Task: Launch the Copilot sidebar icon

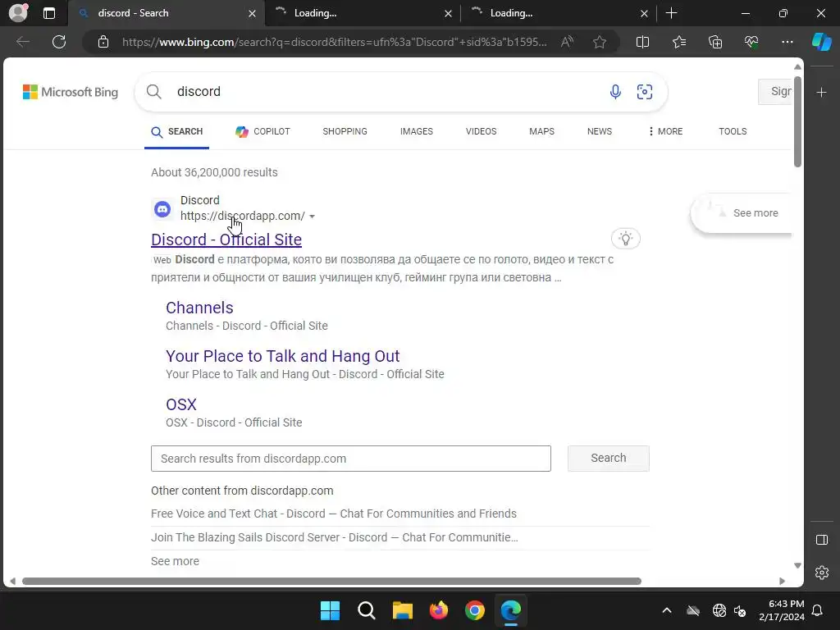Action: pos(822,42)
